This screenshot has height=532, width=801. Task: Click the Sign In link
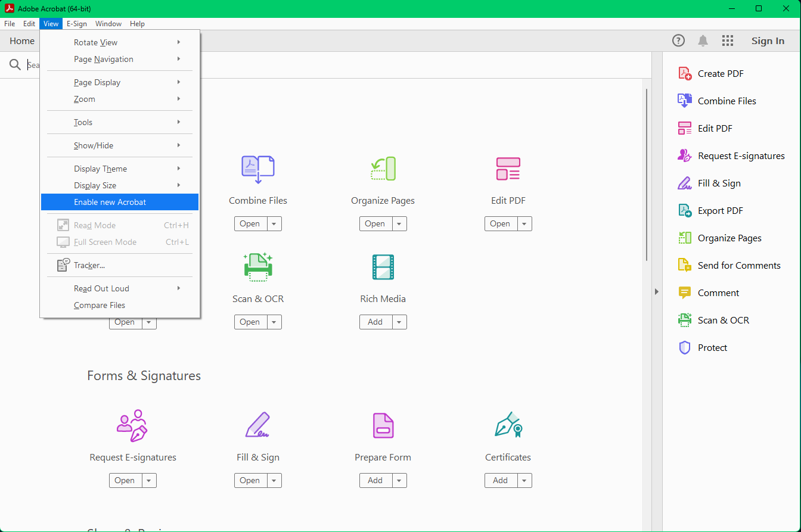click(768, 41)
